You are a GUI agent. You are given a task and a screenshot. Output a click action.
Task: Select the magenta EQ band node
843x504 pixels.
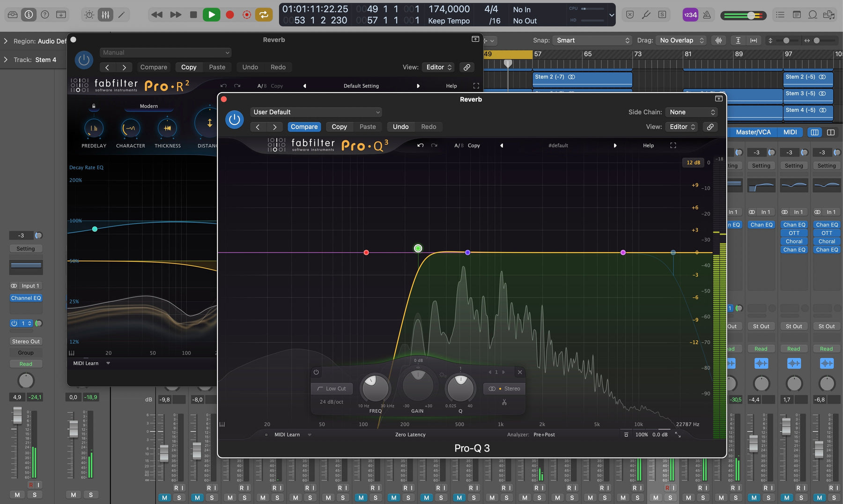coord(623,253)
